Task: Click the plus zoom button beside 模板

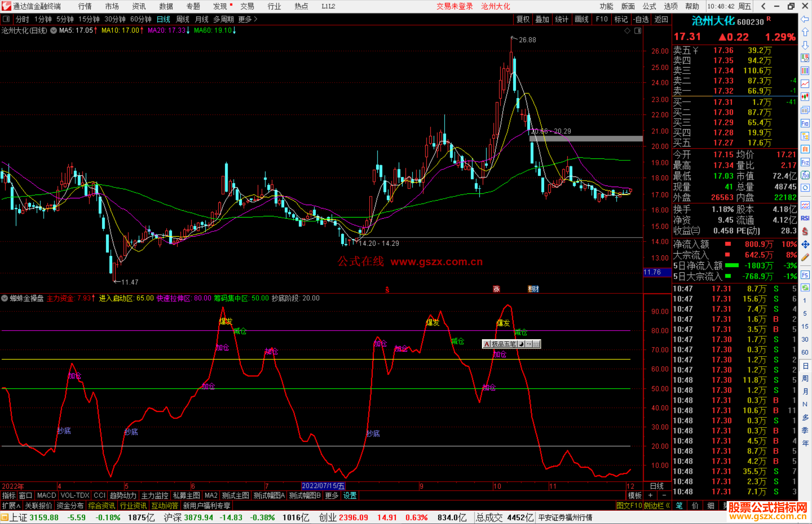Action: [650, 495]
